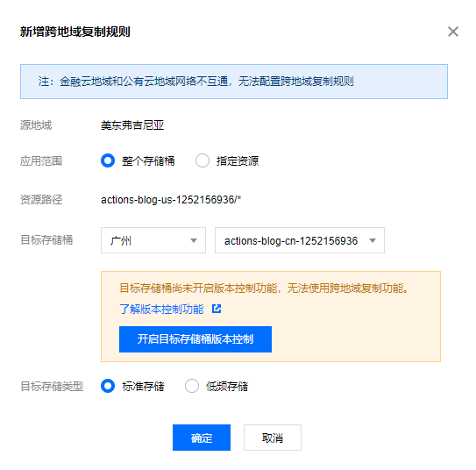
Task: Click 开启目标存储桶版本控制 button
Action: click(x=195, y=339)
